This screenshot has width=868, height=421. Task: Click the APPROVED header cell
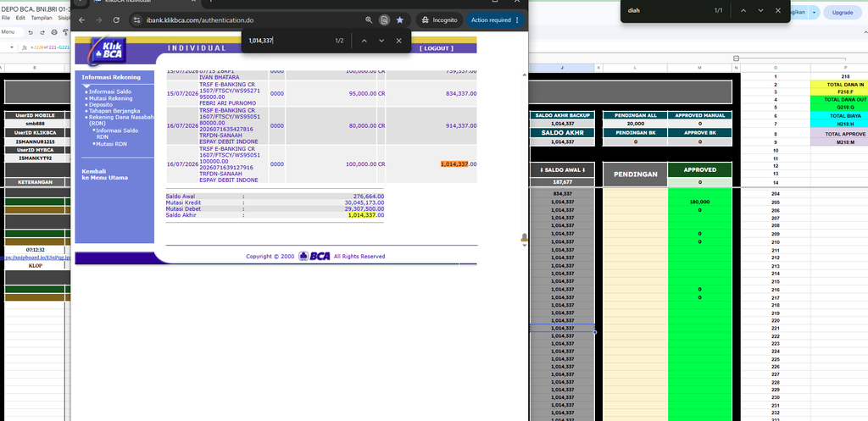[699, 169]
